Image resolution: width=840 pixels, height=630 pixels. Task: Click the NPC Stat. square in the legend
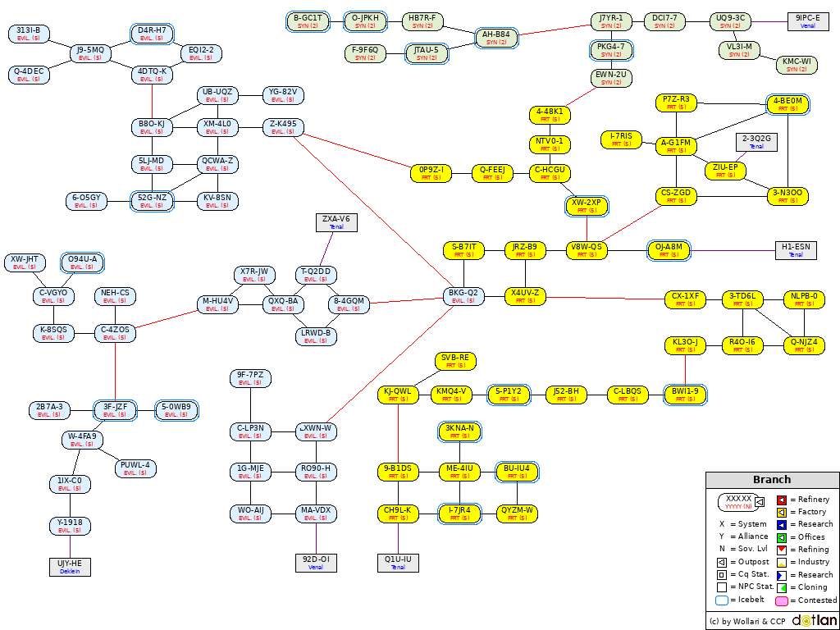(x=721, y=587)
